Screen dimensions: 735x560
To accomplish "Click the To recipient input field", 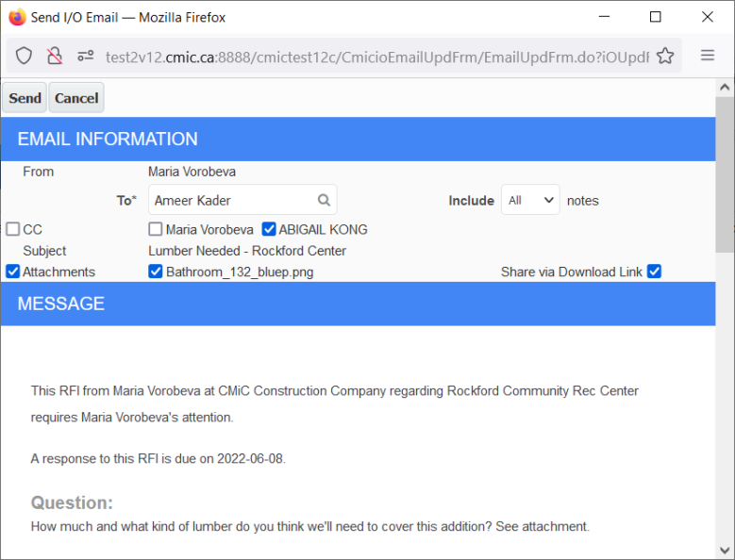I will pyautogui.click(x=233, y=200).
